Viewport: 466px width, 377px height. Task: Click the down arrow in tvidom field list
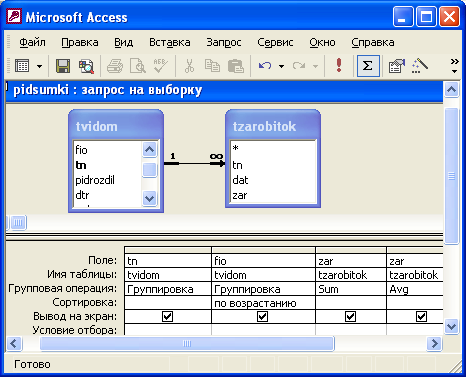click(x=149, y=199)
